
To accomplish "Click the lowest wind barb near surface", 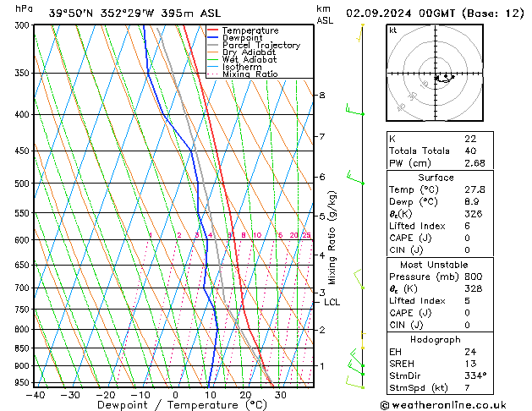I will tap(355, 382).
